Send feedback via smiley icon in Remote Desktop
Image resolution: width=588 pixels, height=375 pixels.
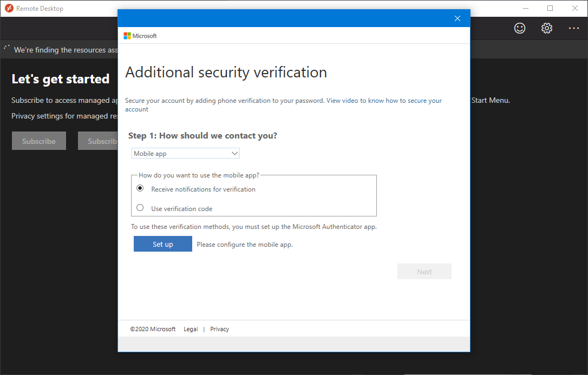click(520, 28)
